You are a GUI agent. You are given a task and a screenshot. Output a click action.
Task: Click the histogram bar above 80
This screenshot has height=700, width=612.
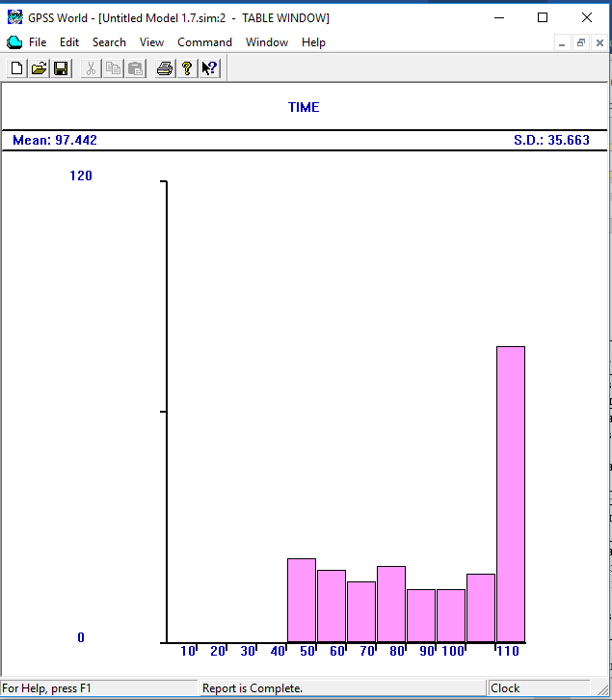tap(391, 605)
